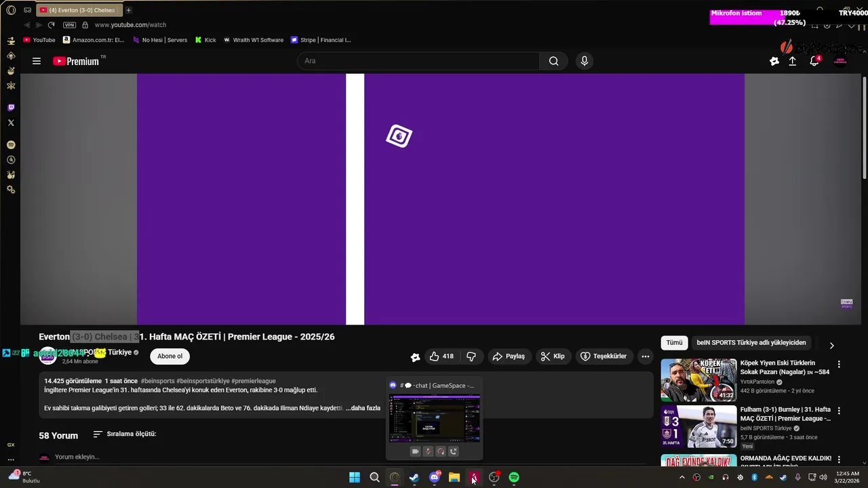Image resolution: width=868 pixels, height=488 pixels.
Task: Open the Stripe | Financial bookmark
Action: point(321,40)
